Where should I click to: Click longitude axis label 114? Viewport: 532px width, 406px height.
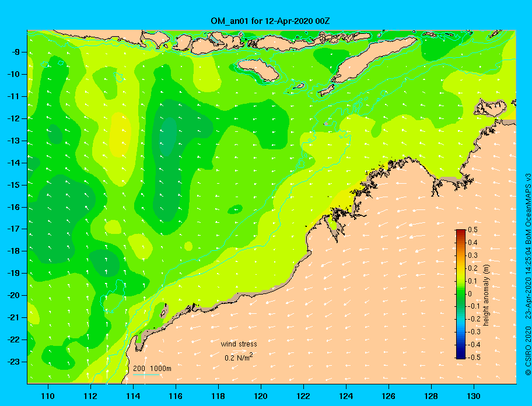(133, 396)
